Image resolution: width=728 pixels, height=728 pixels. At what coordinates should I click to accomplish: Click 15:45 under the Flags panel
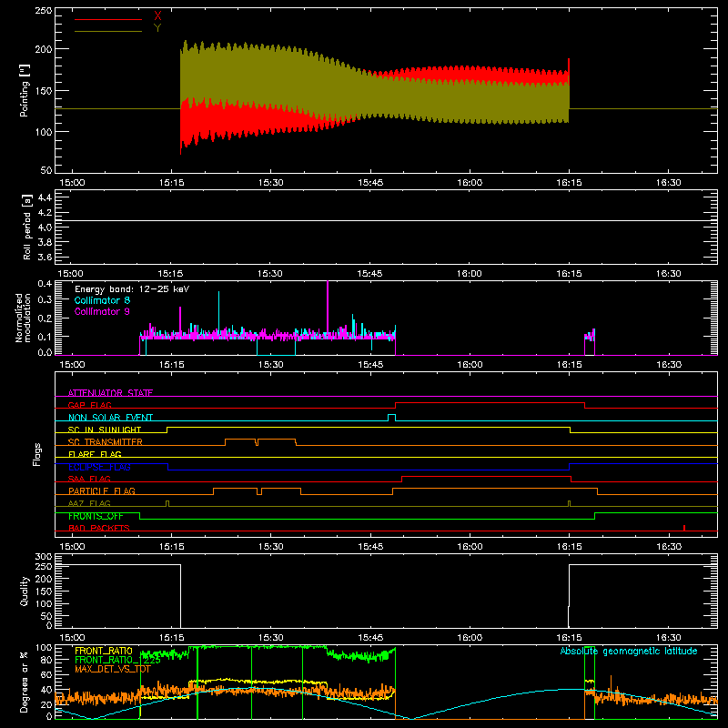coord(370,547)
